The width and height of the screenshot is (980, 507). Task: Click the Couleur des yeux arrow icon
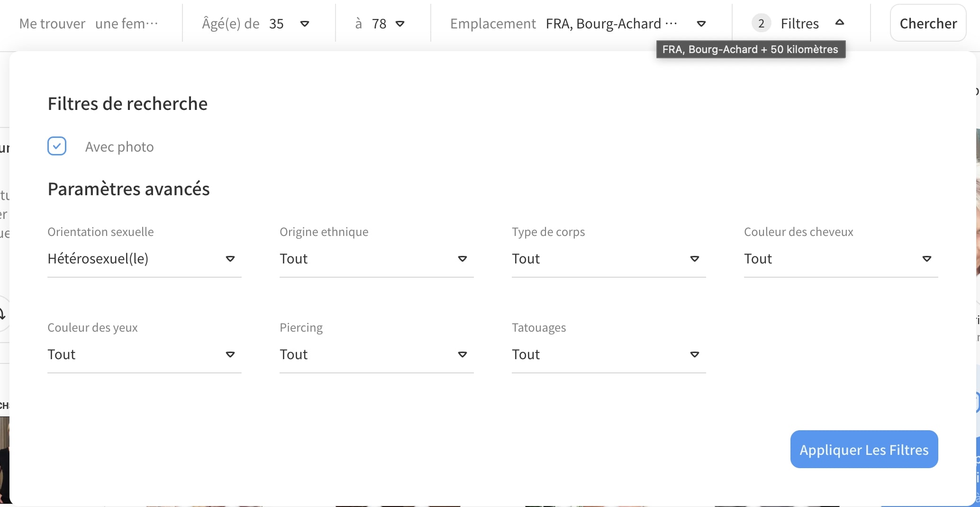coord(230,354)
